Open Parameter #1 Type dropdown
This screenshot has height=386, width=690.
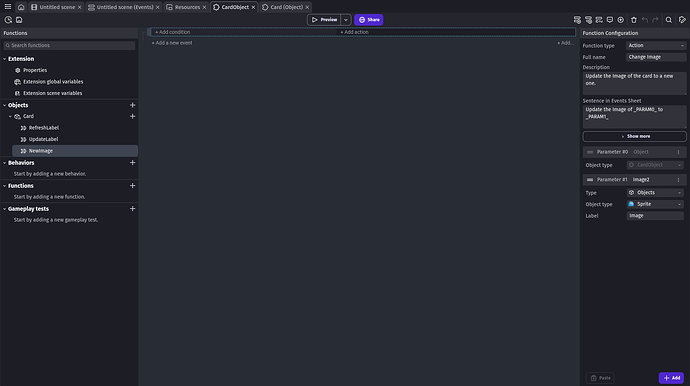655,193
